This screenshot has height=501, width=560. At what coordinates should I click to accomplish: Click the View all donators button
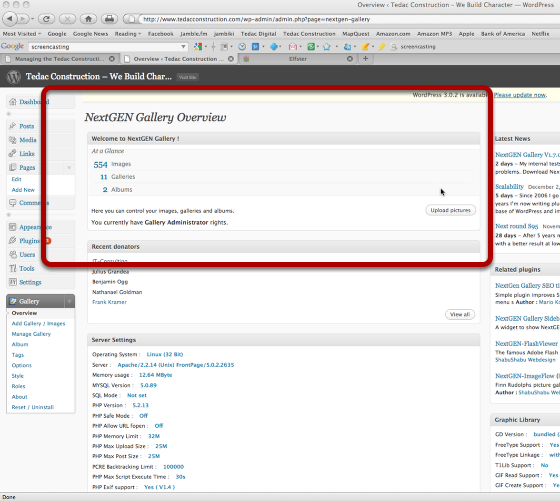click(460, 314)
